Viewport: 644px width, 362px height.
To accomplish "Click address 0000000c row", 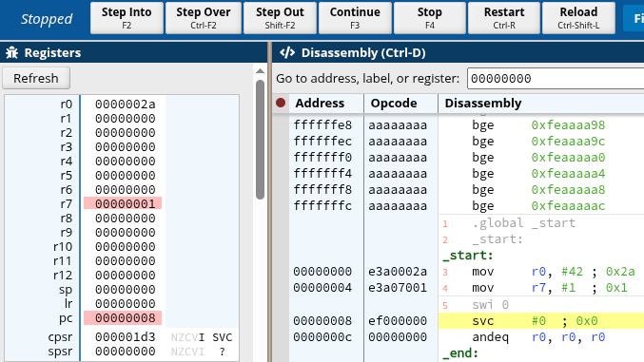I will click(322, 337).
